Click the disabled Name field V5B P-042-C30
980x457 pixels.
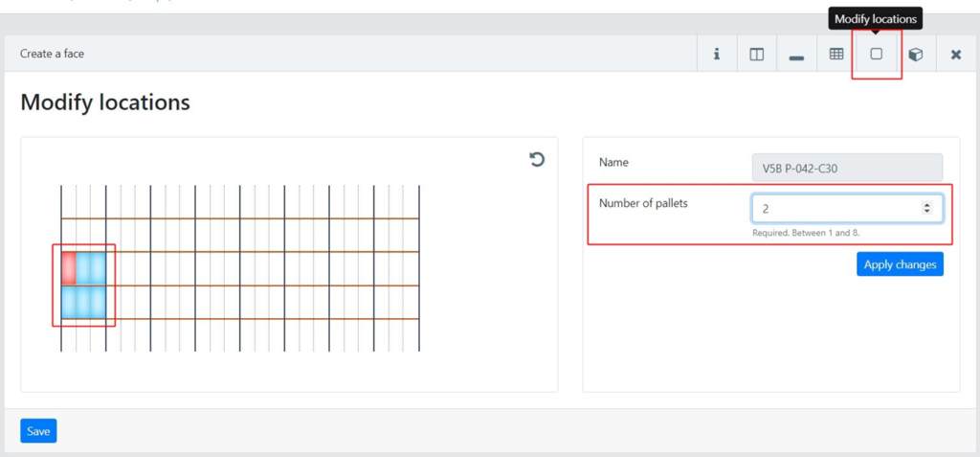point(847,168)
